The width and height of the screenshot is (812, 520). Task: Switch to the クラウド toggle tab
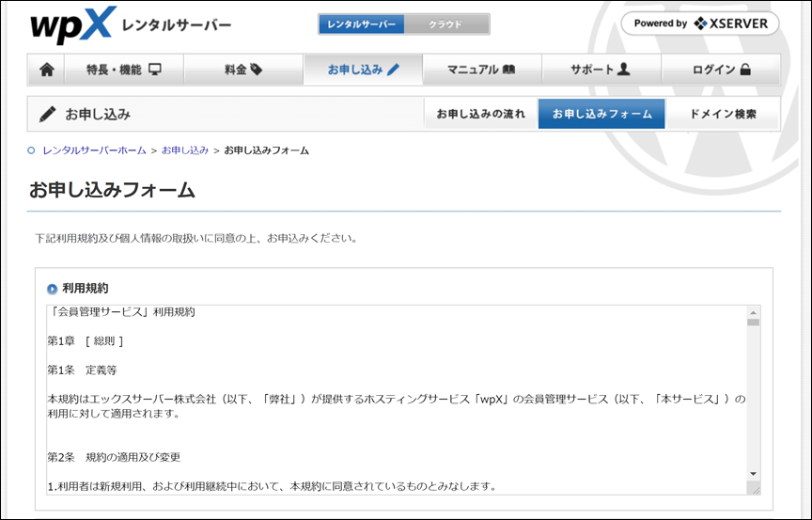[445, 24]
